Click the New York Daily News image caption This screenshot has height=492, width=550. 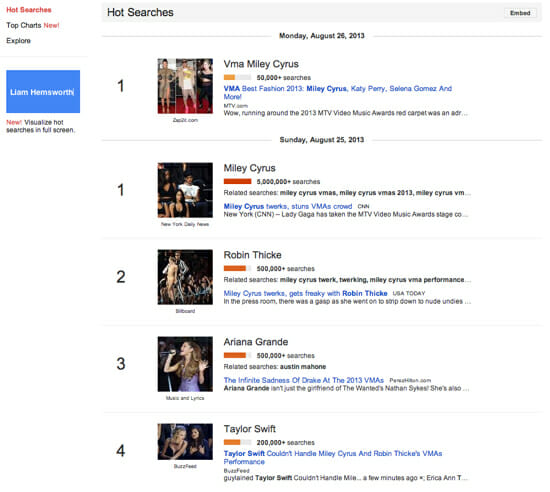coord(185,224)
